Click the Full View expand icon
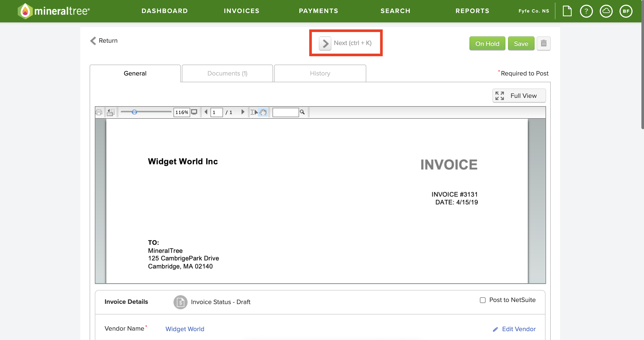The height and width of the screenshot is (340, 644). pos(500,96)
